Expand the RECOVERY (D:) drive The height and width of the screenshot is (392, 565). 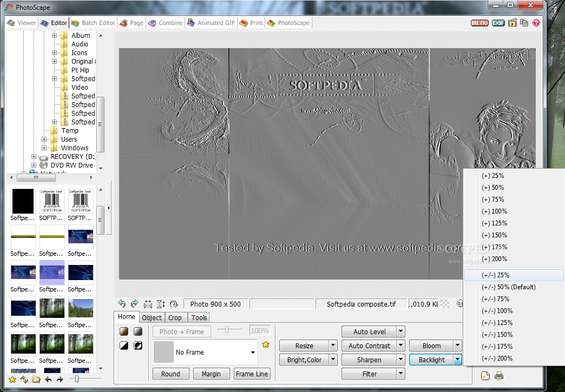click(x=34, y=157)
